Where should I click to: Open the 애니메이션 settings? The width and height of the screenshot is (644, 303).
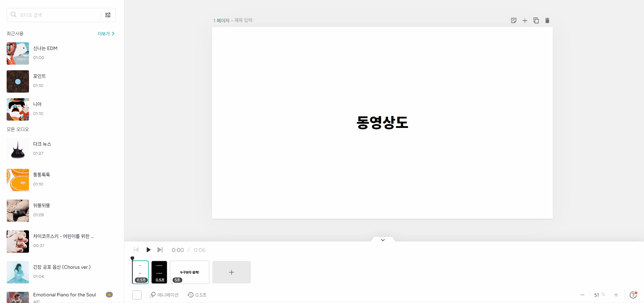[x=164, y=295]
